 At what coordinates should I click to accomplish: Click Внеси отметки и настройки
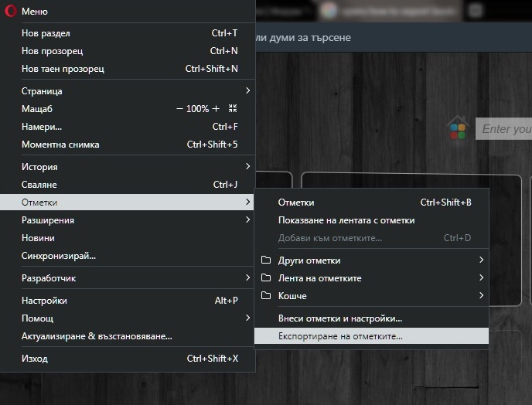[x=340, y=318]
